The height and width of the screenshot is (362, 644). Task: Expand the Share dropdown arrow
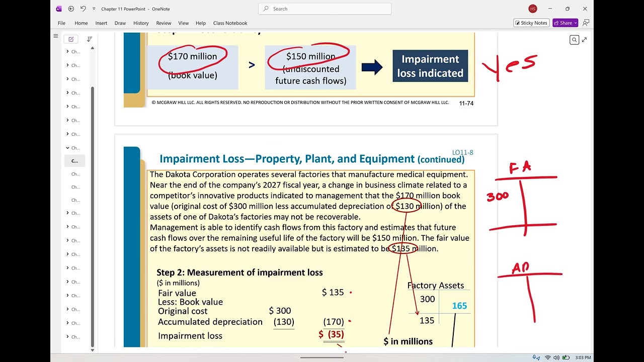point(575,23)
